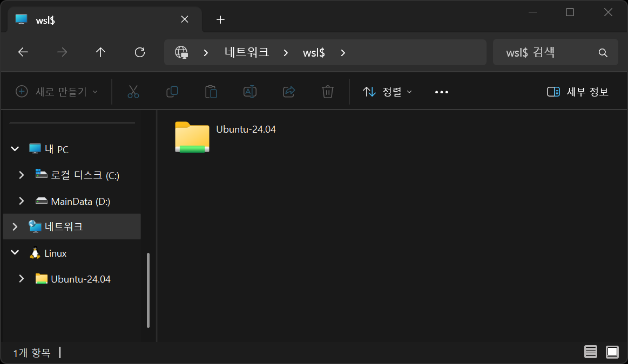
Task: Click the Ubuntu-24.04 name in main pane
Action: point(246,129)
